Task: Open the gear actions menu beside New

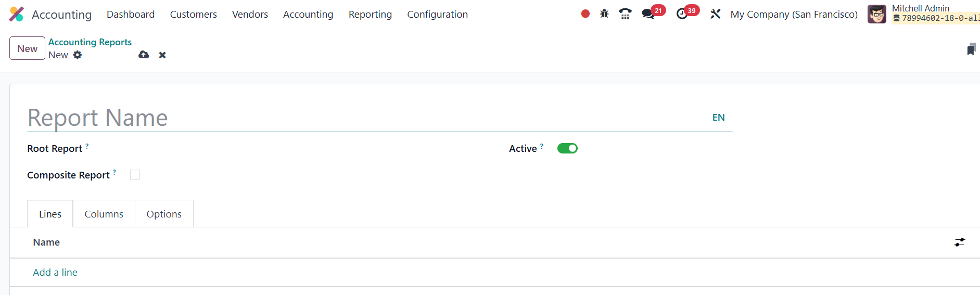Action: [x=78, y=55]
